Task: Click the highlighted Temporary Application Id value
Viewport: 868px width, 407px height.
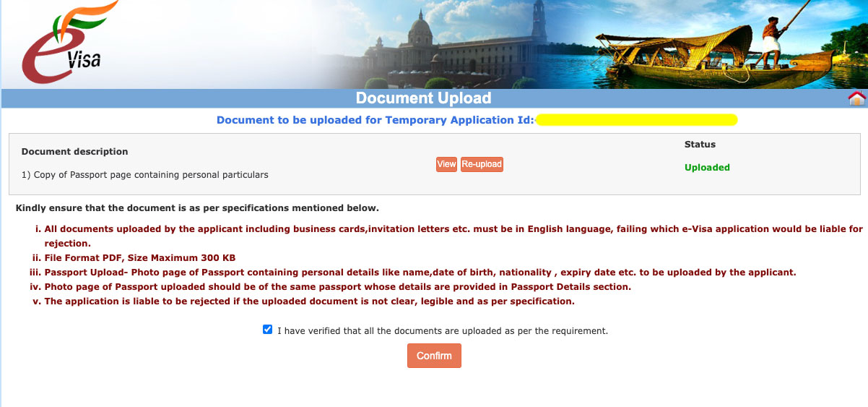Action: pos(635,120)
